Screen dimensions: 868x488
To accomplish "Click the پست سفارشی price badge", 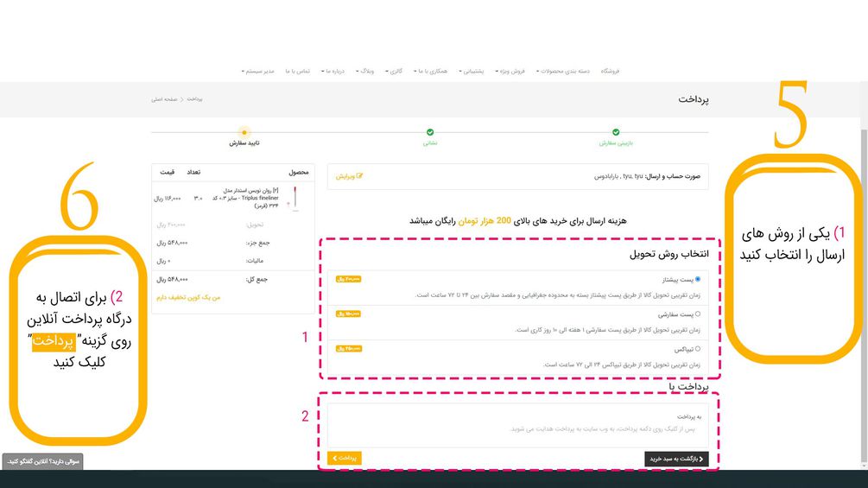I will 348,314.
